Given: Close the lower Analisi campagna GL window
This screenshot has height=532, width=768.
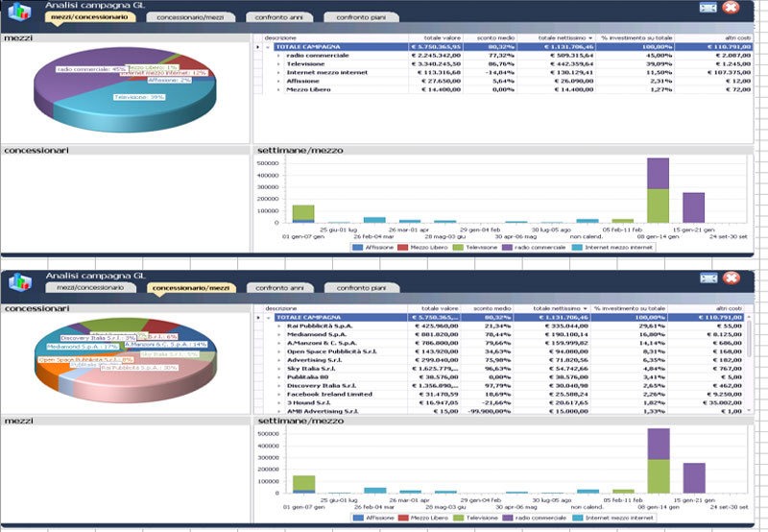Looking at the screenshot, I should pyautogui.click(x=732, y=278).
